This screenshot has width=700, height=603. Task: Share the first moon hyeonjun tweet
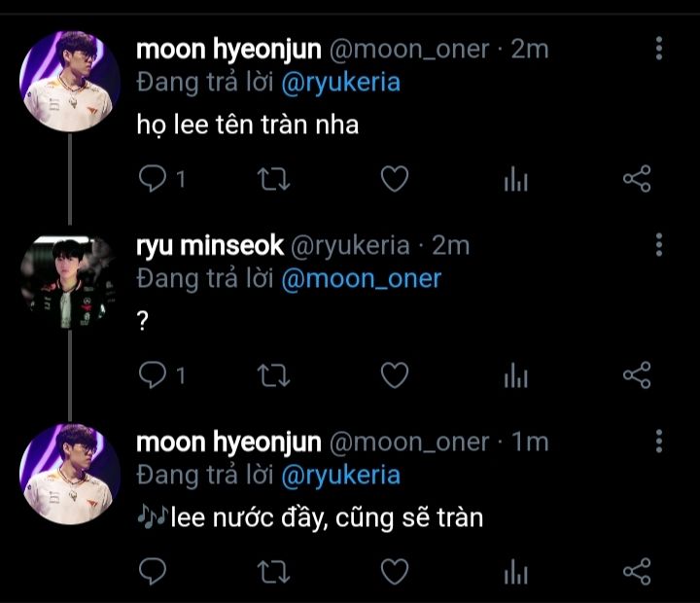636,179
